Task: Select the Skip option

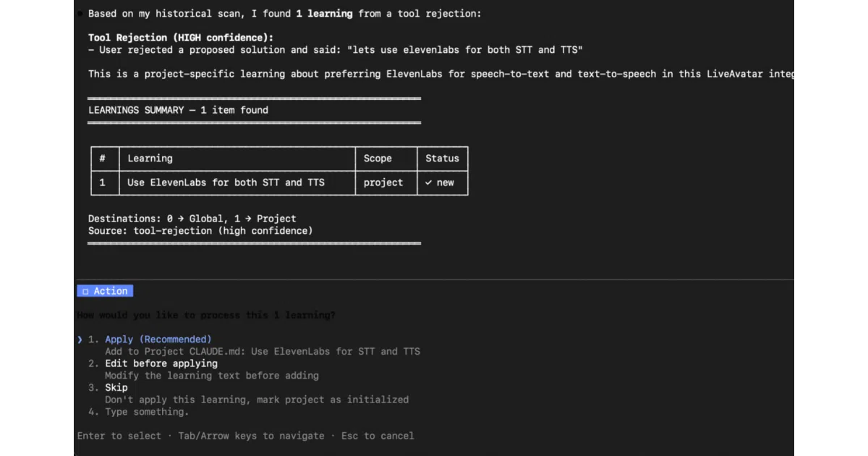Action: tap(116, 387)
